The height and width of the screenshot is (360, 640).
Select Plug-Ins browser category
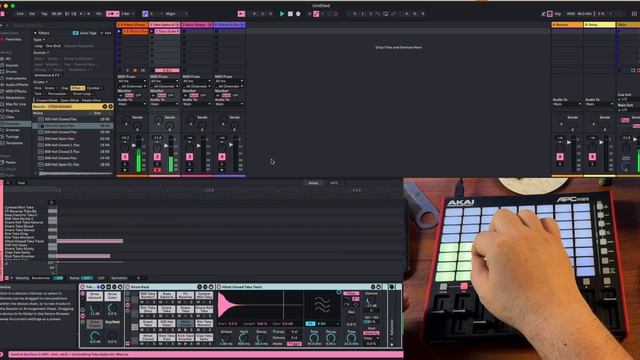(12, 111)
